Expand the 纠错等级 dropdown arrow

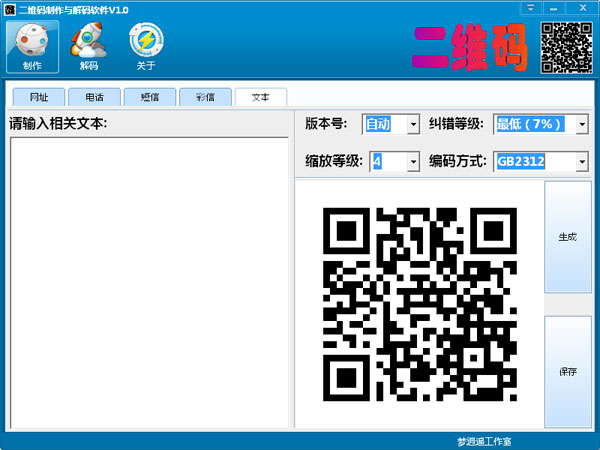(582, 124)
